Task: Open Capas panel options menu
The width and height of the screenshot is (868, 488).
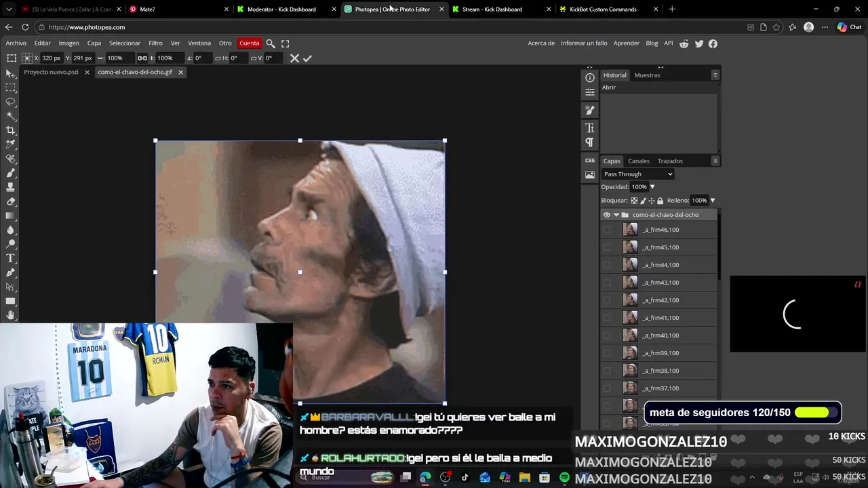Action: pos(715,161)
